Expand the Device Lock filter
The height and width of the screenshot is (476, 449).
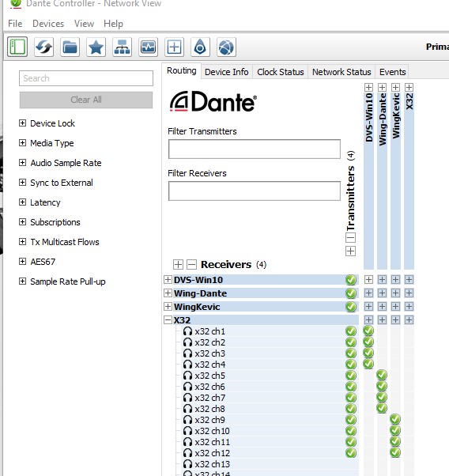click(22, 123)
